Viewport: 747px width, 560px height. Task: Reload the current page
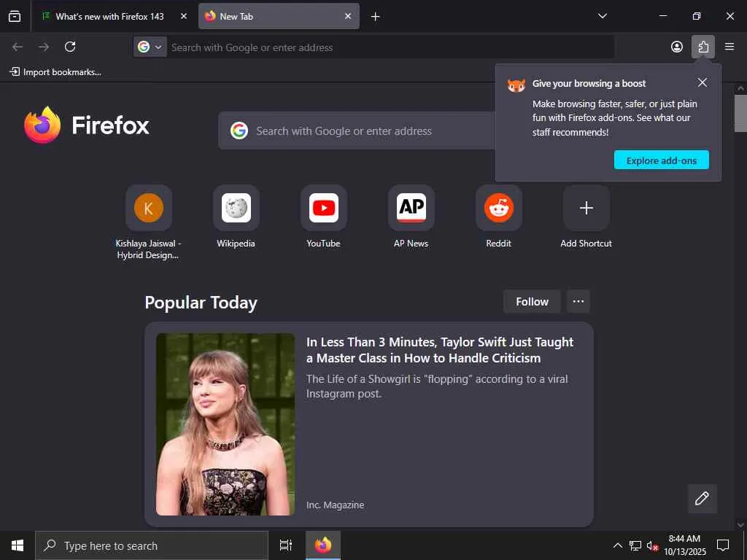pyautogui.click(x=70, y=47)
